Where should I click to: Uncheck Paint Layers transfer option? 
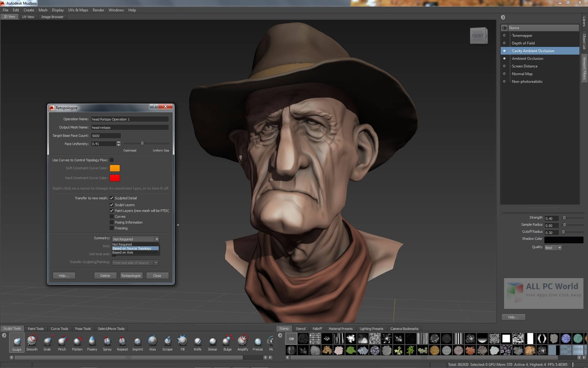[x=112, y=210]
